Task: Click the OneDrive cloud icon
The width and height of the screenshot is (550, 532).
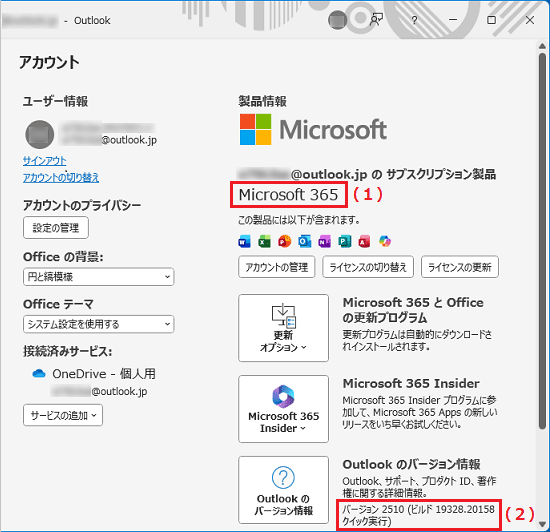Action: [x=39, y=373]
